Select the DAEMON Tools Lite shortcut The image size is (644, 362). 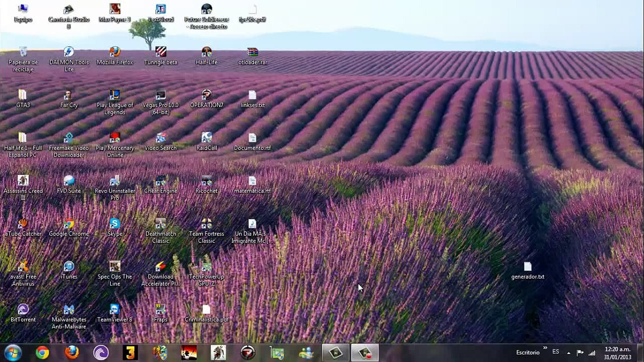pyautogui.click(x=69, y=59)
